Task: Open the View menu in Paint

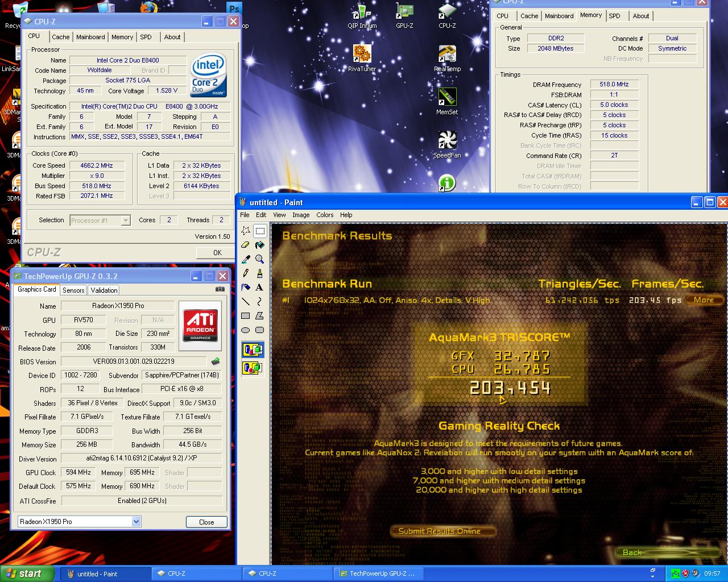Action: coord(279,215)
